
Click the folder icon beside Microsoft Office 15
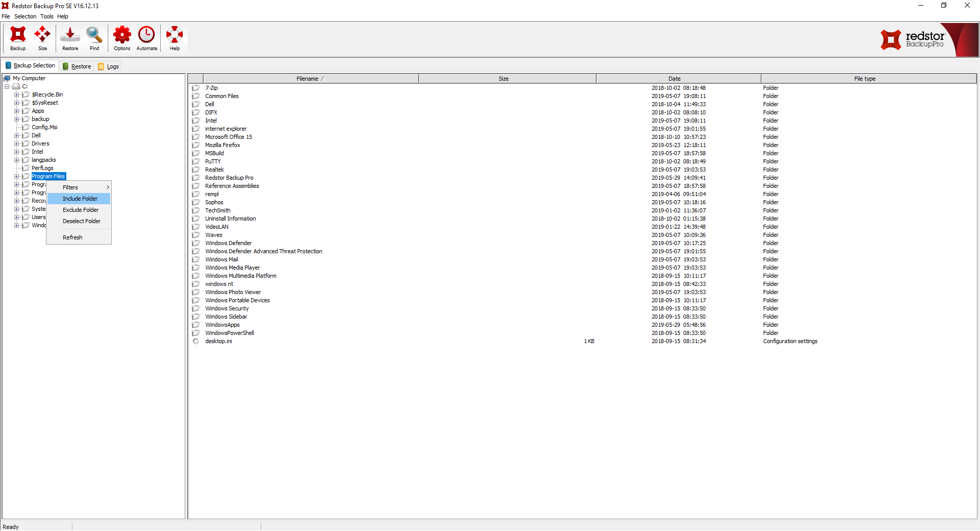click(x=195, y=137)
